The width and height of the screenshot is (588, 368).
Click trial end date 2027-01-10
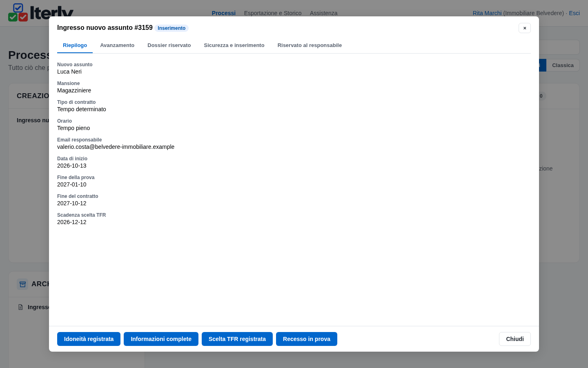72,184
